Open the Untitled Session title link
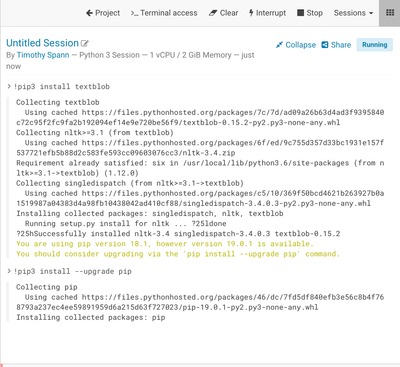The width and height of the screenshot is (400, 367). pos(42,43)
